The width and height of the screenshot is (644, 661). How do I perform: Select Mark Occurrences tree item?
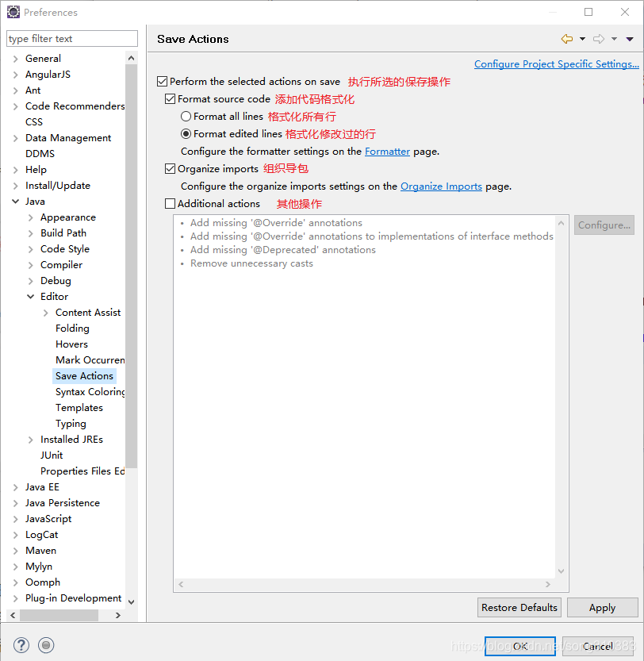(90, 360)
